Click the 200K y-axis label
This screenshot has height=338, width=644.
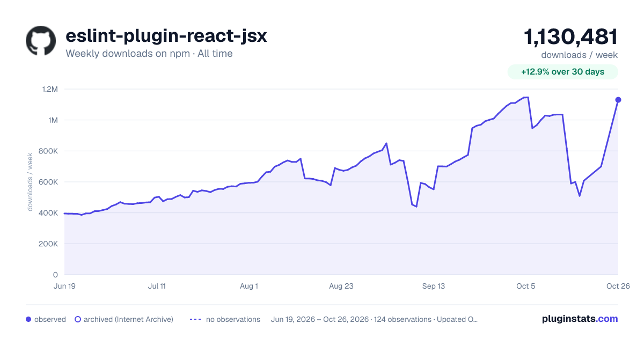click(48, 244)
